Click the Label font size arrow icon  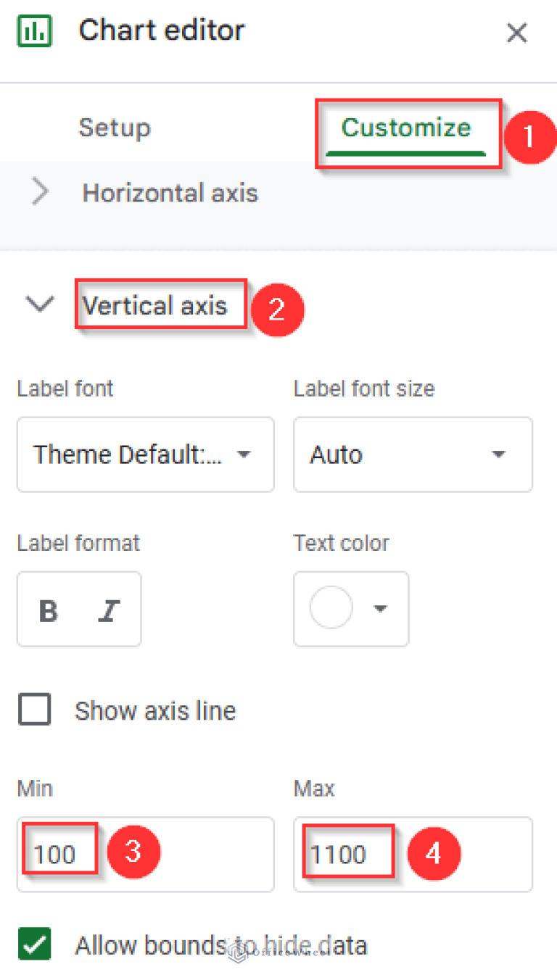click(x=498, y=454)
